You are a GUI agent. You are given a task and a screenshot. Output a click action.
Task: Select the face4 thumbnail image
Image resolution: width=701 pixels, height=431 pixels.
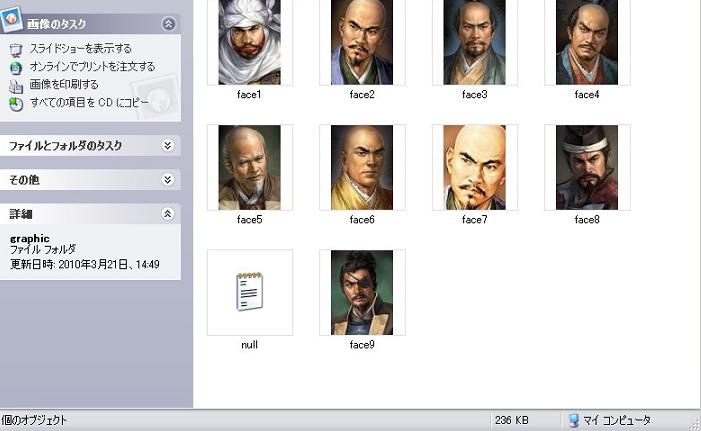tap(587, 42)
